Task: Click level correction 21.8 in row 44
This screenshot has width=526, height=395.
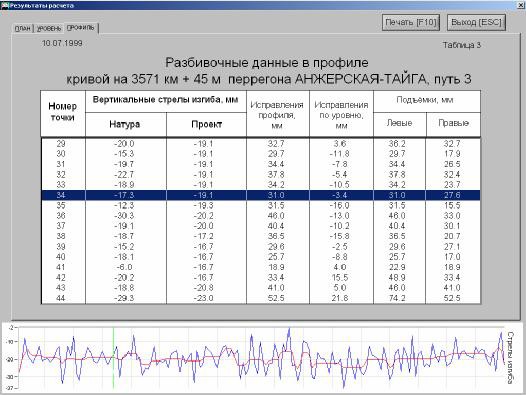Action: (340, 298)
